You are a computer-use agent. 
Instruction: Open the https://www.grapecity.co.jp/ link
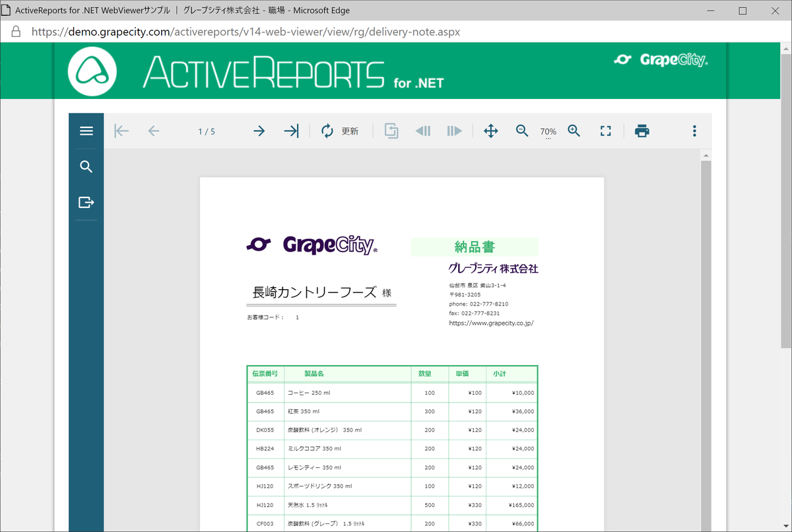[x=491, y=323]
